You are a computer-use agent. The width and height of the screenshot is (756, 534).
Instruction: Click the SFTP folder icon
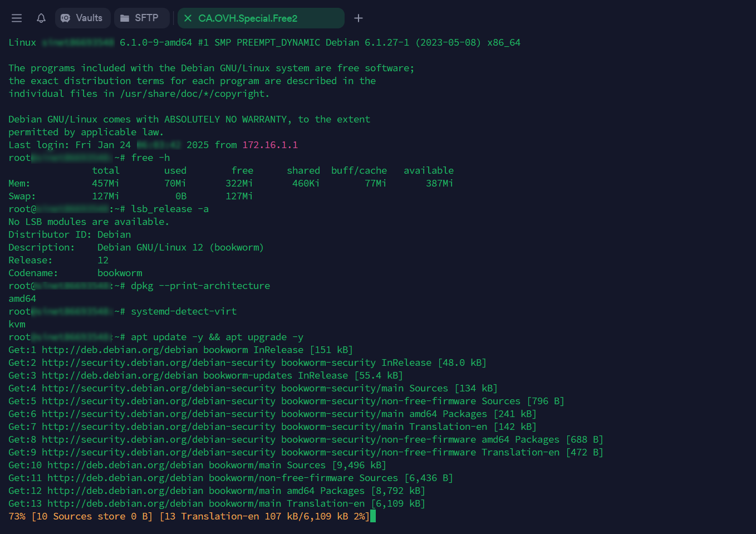[125, 18]
